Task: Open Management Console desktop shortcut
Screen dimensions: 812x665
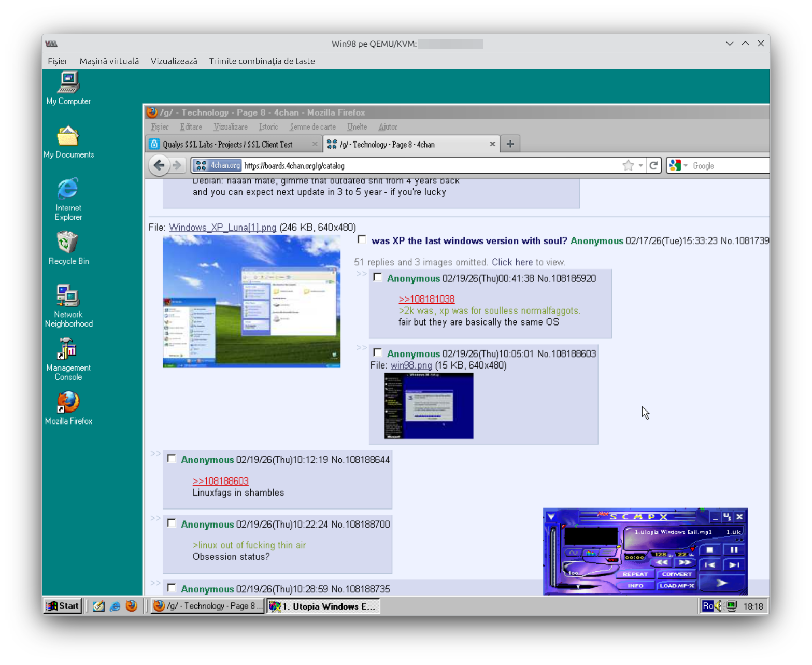Action: [x=68, y=360]
